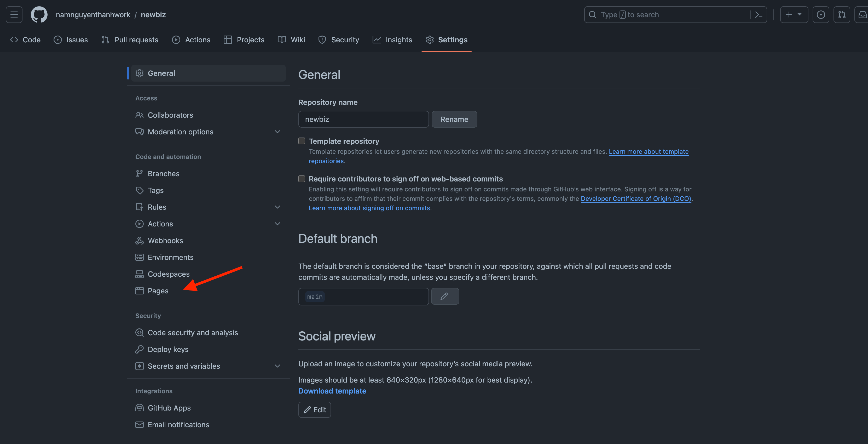
Task: Open the command palette icon
Action: pos(759,14)
